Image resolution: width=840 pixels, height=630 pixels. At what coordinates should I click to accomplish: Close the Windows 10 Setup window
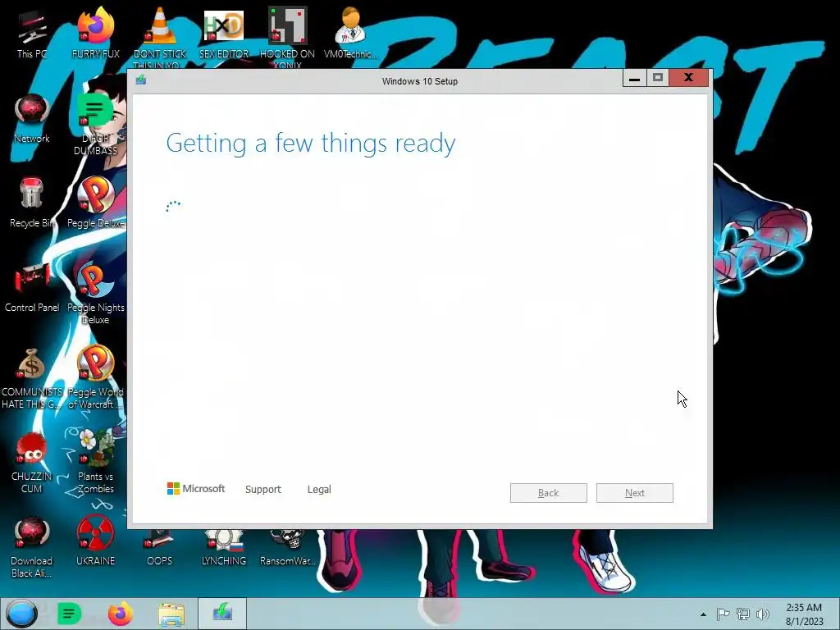pos(689,78)
